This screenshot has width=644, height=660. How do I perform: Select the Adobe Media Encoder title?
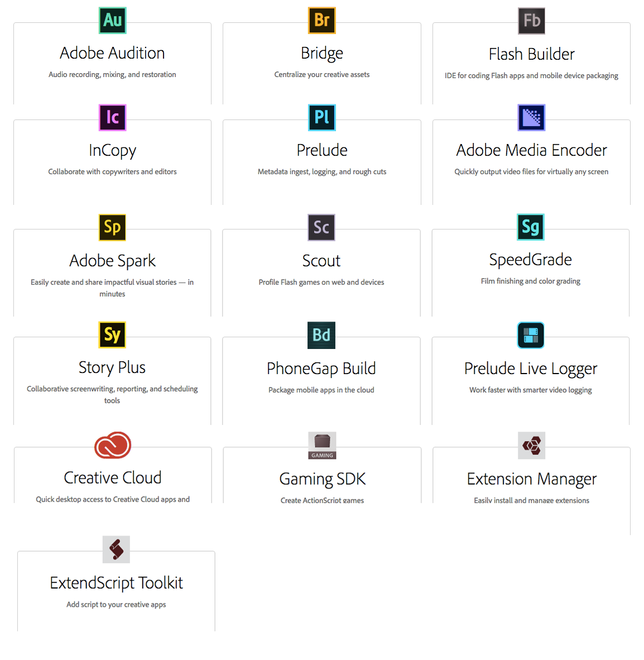pyautogui.click(x=531, y=150)
